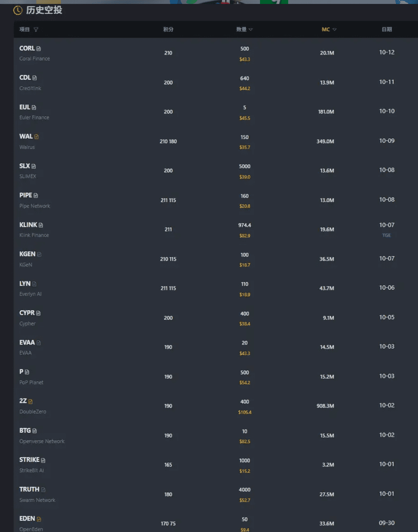Image resolution: width=418 pixels, height=532 pixels.
Task: Click the copy icon next to CORL
Action: click(x=38, y=49)
